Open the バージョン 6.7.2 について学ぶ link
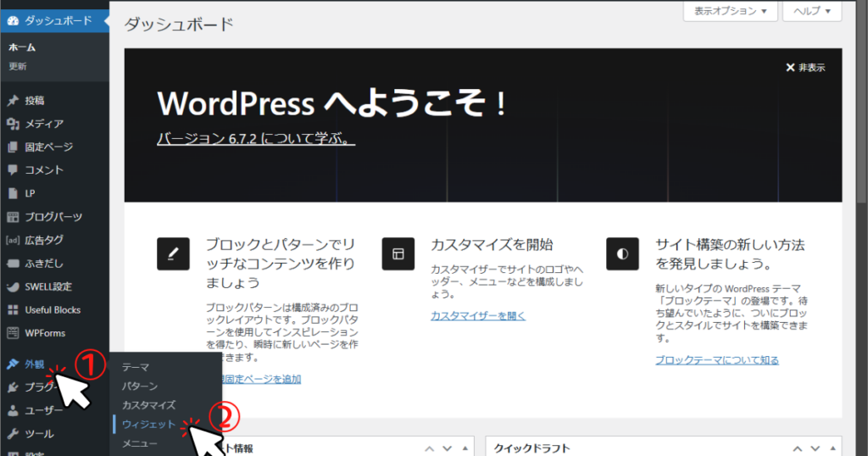The image size is (868, 456). (256, 138)
